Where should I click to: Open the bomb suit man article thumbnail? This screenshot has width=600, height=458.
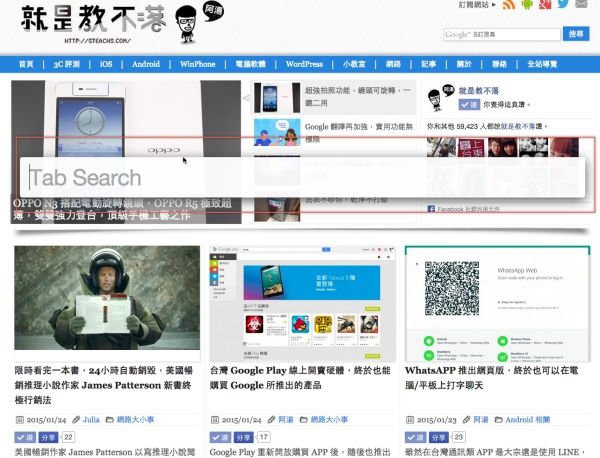coord(107,298)
